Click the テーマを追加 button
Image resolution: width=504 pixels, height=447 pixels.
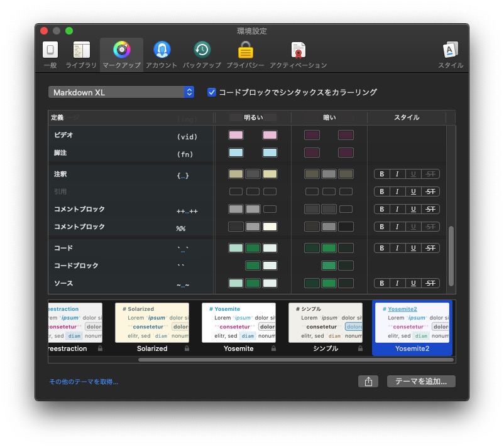420,381
